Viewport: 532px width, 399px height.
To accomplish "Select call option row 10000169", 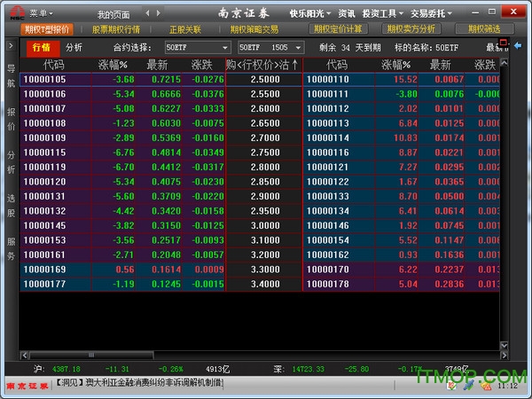I will (x=122, y=270).
